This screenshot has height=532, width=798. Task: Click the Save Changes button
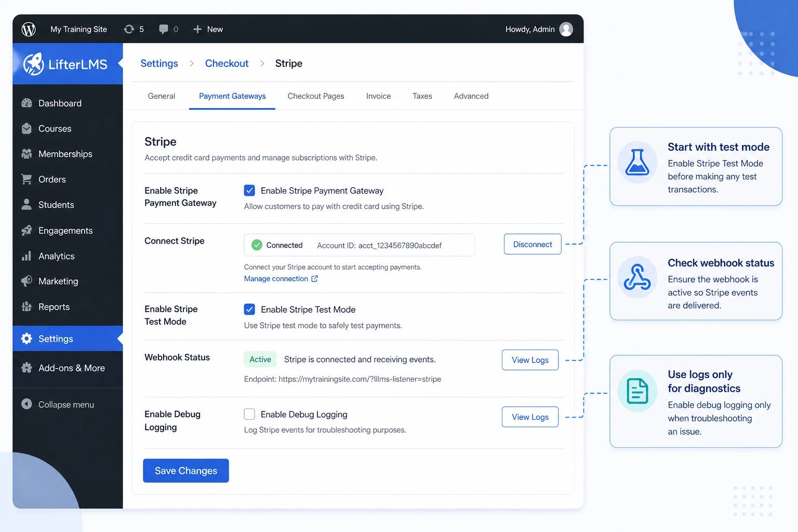[x=186, y=471]
